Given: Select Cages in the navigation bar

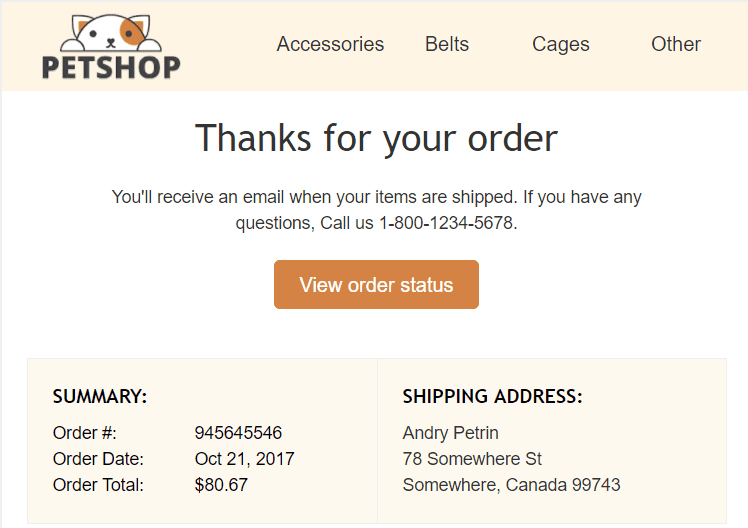Looking at the screenshot, I should click(561, 44).
